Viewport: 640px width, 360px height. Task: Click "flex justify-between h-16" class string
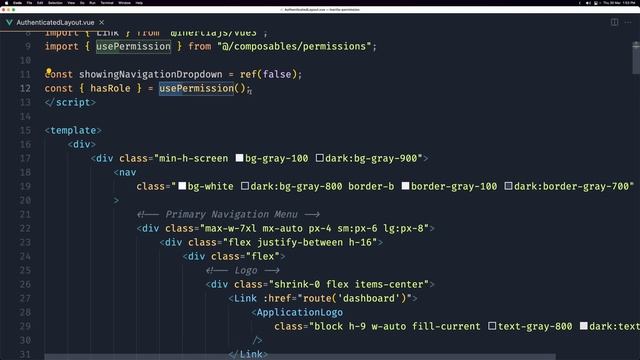pos(300,242)
